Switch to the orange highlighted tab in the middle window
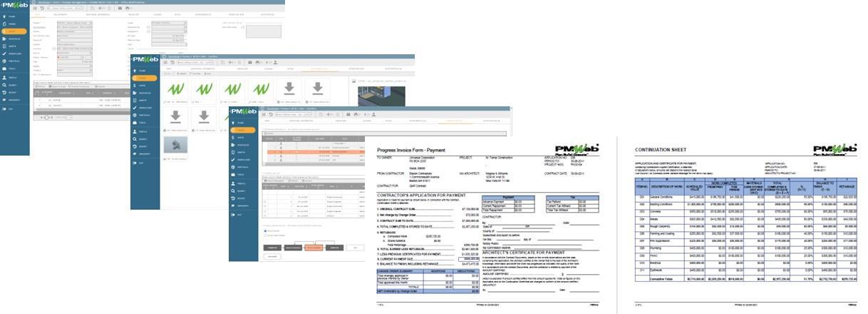 (x=317, y=69)
